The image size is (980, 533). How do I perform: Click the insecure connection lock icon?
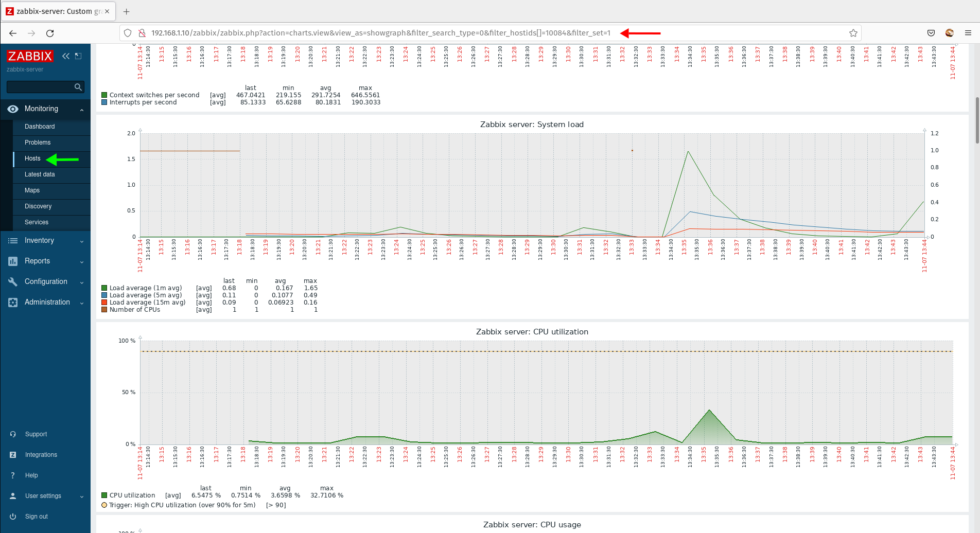coord(142,33)
